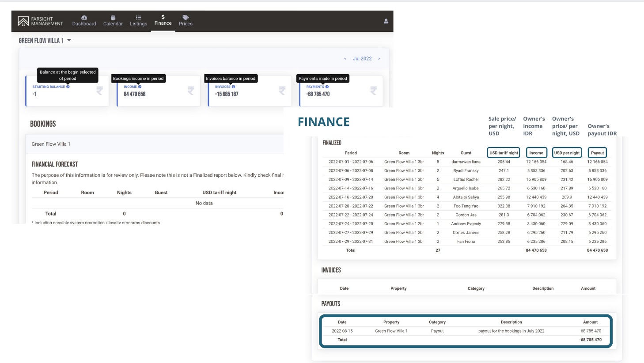Click the invoices value -15 685 187

[227, 94]
